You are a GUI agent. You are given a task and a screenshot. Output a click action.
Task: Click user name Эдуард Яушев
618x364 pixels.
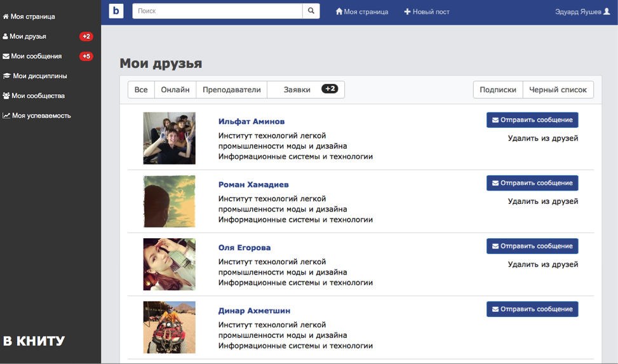point(578,11)
